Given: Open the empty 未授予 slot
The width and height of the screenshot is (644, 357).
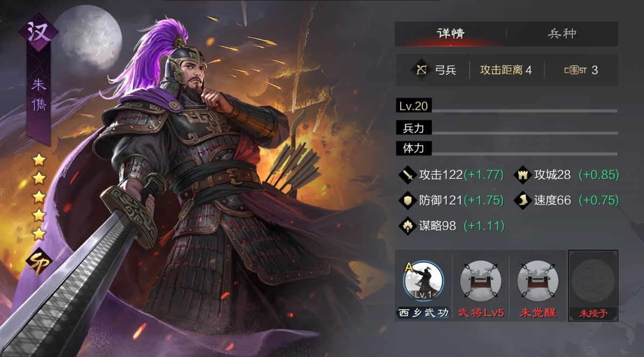Looking at the screenshot, I should click(593, 285).
